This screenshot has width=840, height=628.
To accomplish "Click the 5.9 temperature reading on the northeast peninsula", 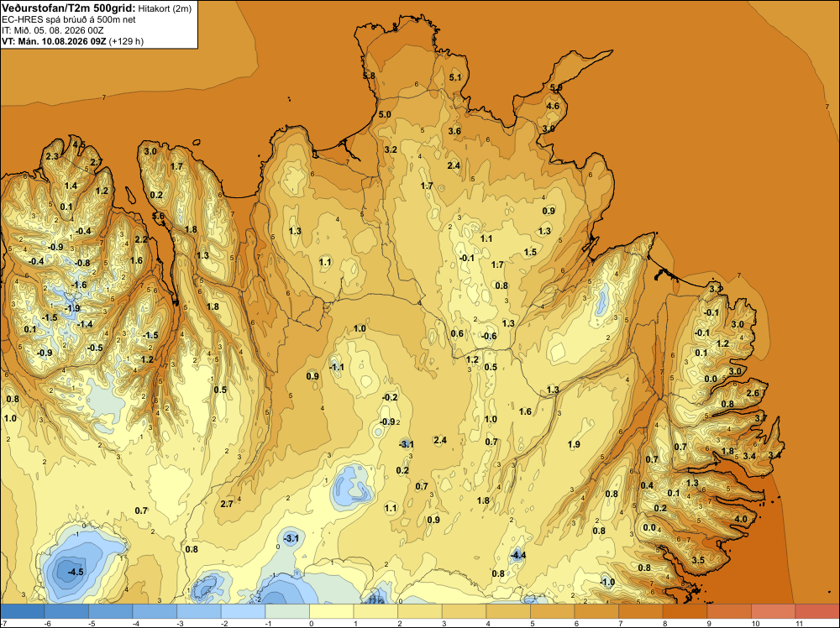I will [x=556, y=87].
